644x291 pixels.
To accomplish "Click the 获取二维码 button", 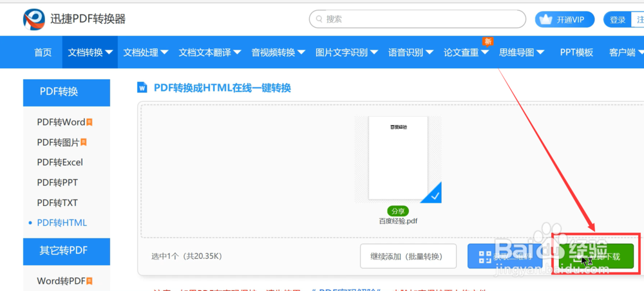I will 505,256.
